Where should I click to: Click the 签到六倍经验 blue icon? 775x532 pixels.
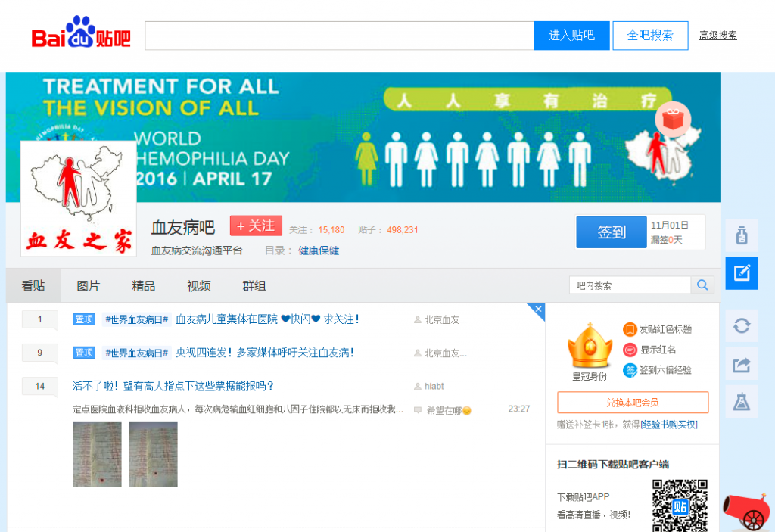click(629, 370)
